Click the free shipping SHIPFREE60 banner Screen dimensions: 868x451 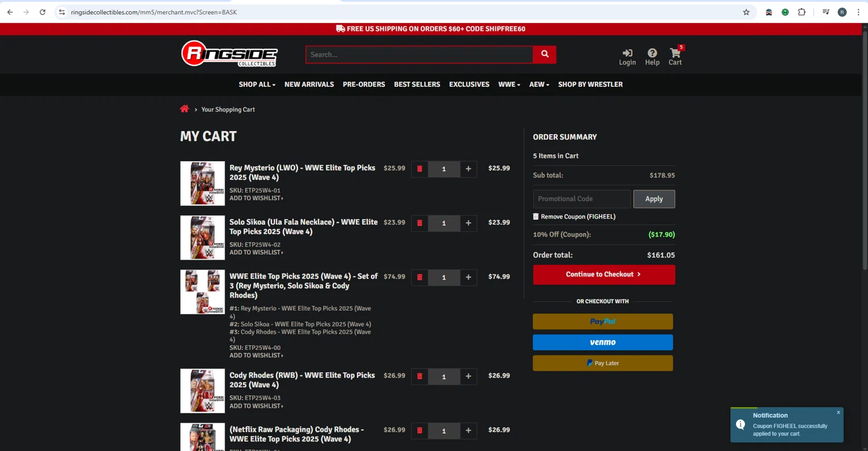[x=431, y=29]
